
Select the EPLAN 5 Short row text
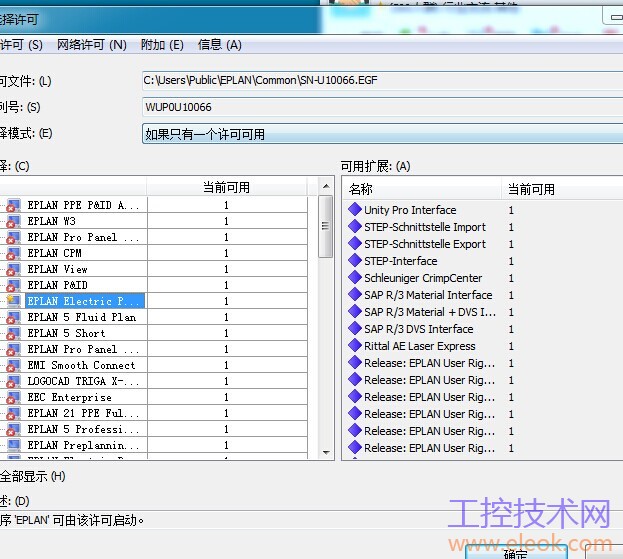pyautogui.click(x=66, y=333)
